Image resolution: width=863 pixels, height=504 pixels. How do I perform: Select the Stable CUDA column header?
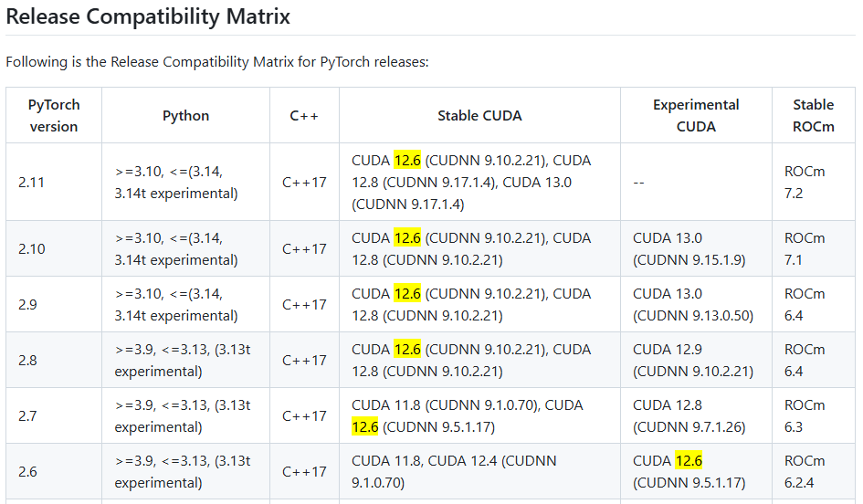point(480,116)
